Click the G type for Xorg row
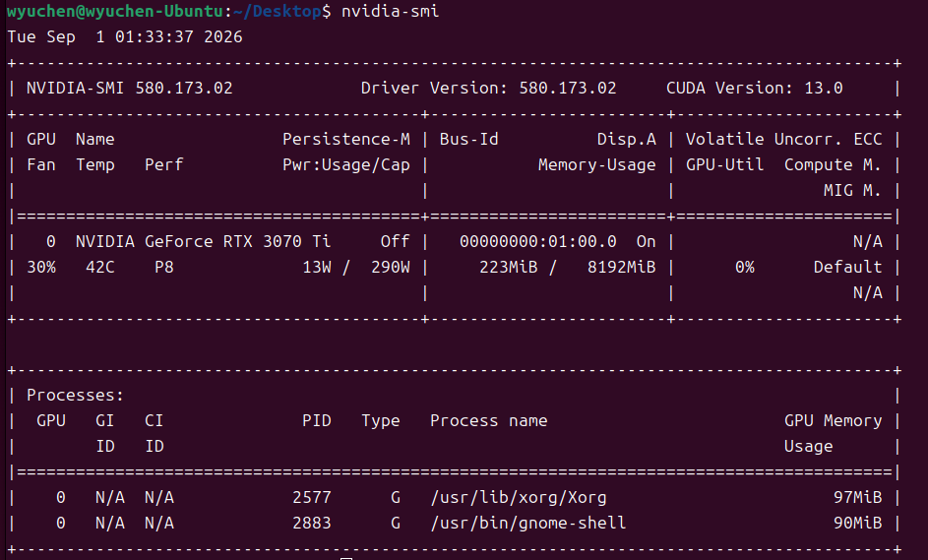Viewport: 928px width, 560px height. point(396,497)
